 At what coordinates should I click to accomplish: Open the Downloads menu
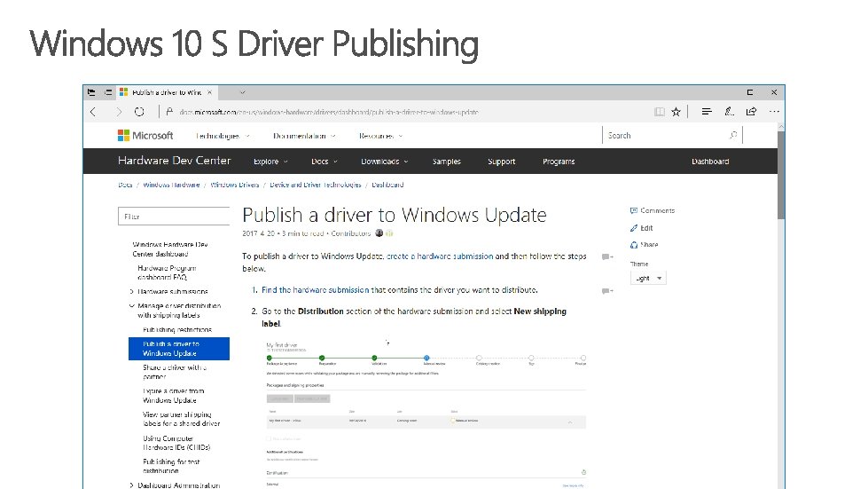pos(385,162)
